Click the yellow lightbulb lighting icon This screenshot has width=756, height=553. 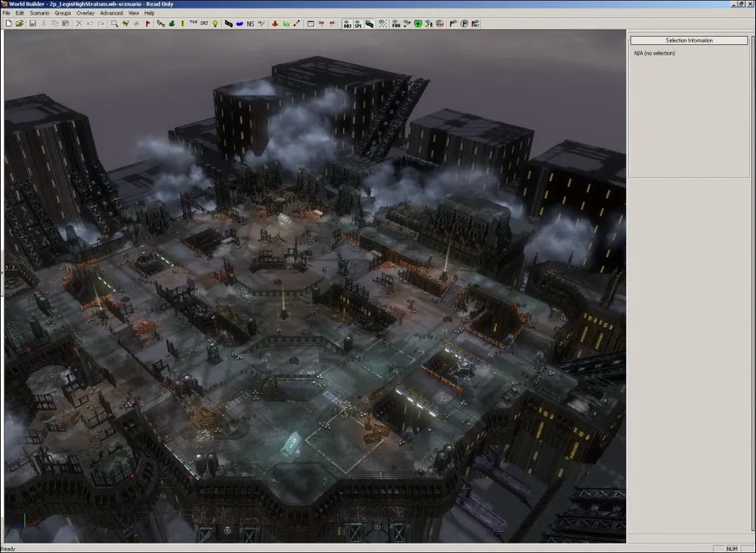coord(215,23)
